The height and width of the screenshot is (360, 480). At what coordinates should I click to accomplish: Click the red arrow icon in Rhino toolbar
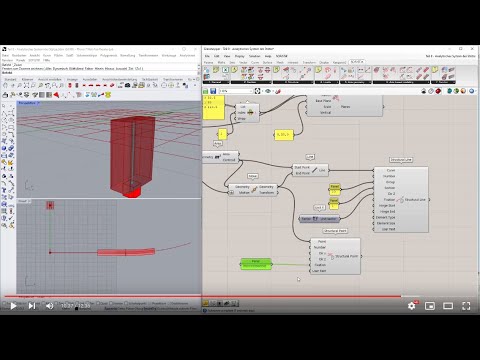click(57, 95)
